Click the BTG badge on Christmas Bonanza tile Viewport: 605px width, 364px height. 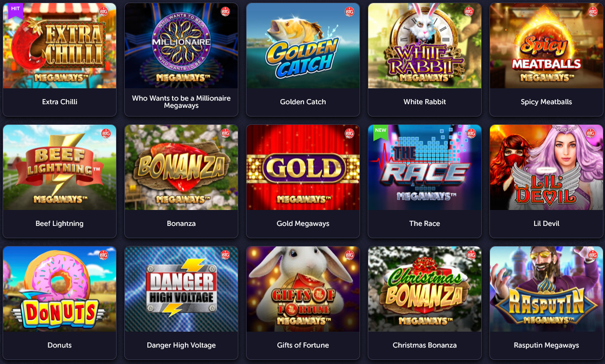tap(471, 255)
